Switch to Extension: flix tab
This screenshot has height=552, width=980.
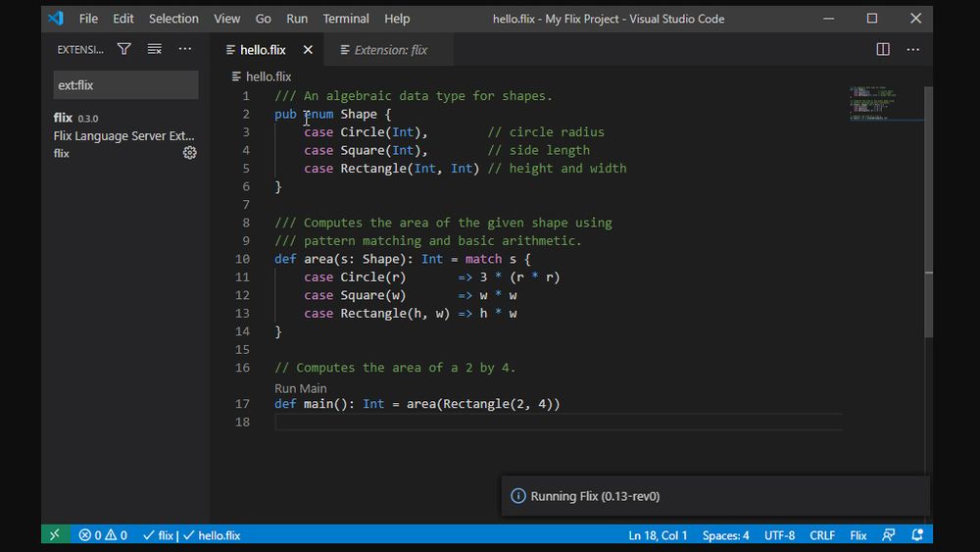(390, 50)
